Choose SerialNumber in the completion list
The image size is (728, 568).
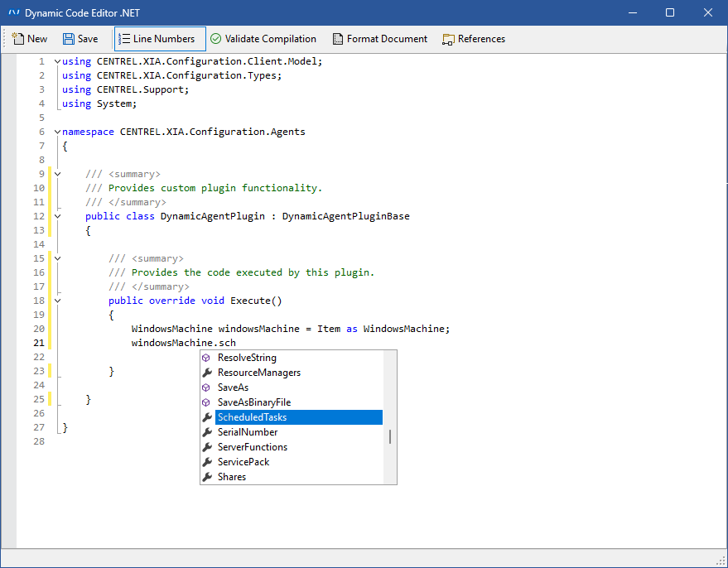(x=248, y=432)
